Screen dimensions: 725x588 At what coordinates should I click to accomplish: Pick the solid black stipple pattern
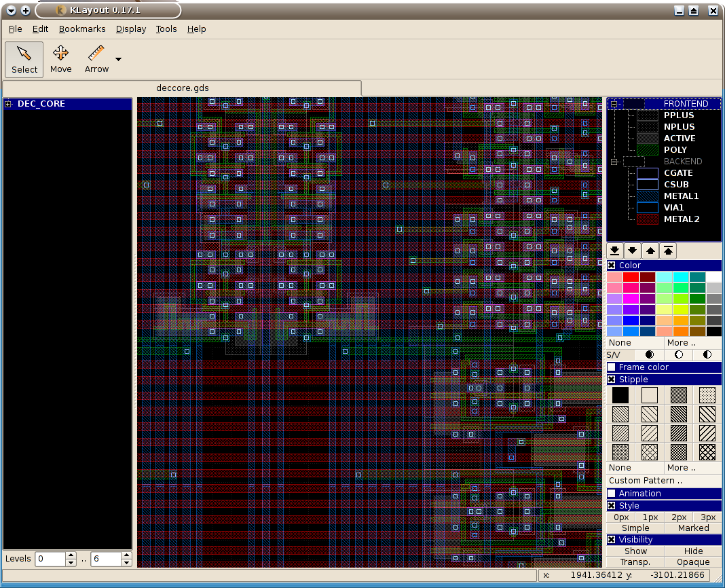[x=620, y=395]
